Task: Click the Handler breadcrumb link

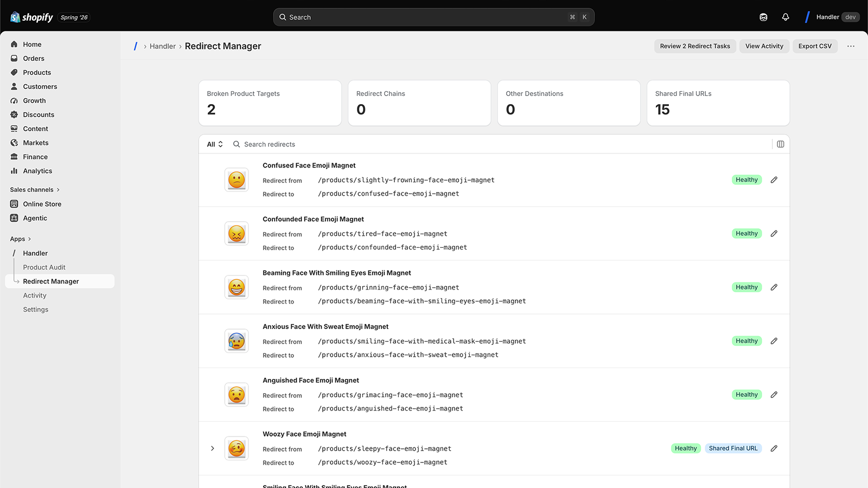Action: 163,46
